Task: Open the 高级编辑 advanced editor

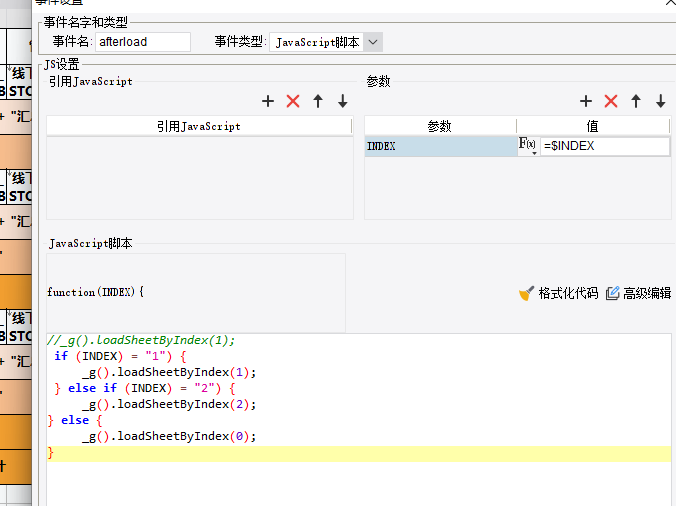Action: pyautogui.click(x=638, y=294)
